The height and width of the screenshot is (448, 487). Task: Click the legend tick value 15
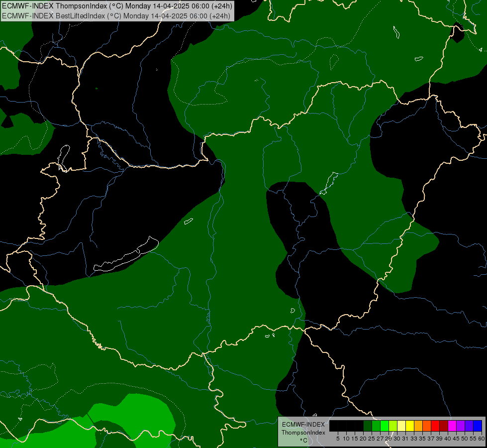click(x=355, y=439)
